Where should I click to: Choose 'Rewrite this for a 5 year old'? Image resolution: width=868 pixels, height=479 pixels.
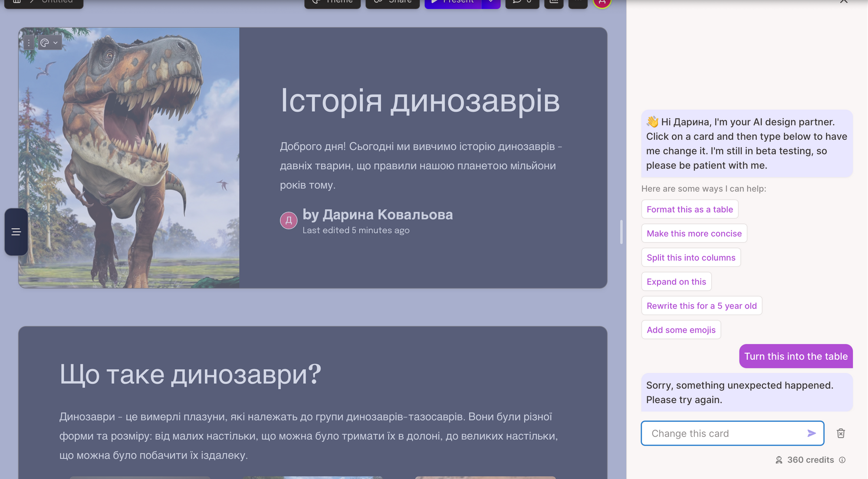(x=701, y=305)
